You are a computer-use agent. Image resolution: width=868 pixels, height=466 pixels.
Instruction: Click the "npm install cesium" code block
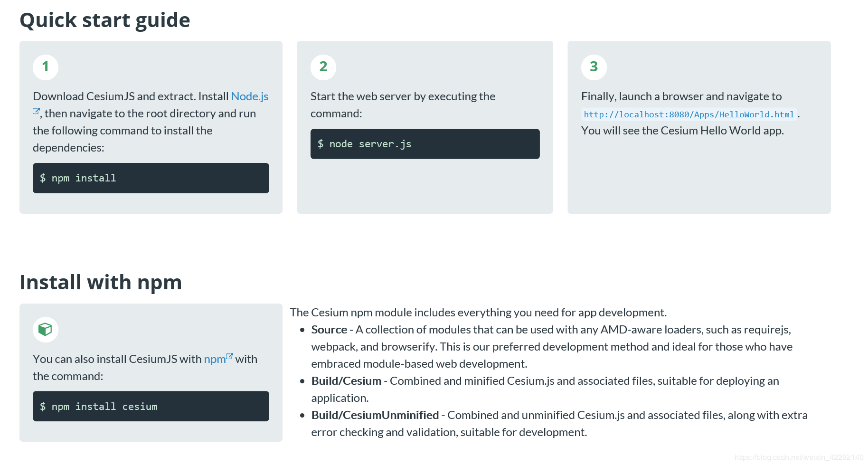pyautogui.click(x=151, y=406)
